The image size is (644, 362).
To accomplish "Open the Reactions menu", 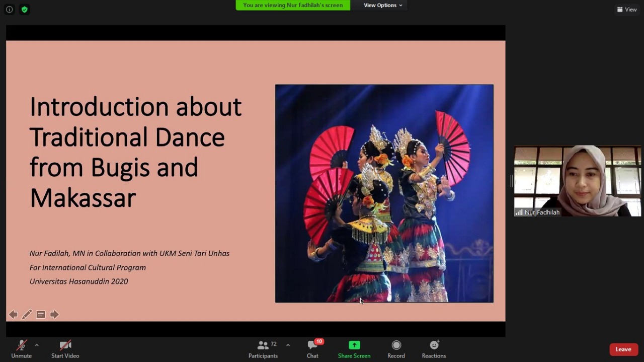I will tap(434, 349).
